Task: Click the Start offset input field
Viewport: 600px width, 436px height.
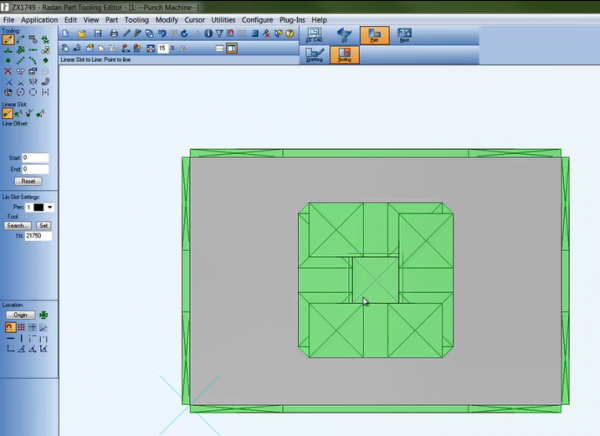Action: 36,158
